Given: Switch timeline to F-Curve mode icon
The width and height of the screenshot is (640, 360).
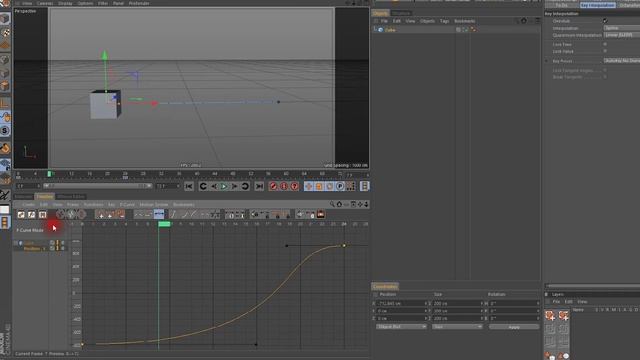Looking at the screenshot, I should pos(31,214).
